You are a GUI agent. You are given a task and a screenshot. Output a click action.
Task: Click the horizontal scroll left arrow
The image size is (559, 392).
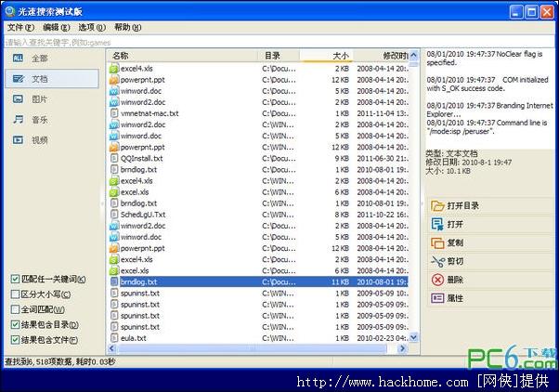112,348
